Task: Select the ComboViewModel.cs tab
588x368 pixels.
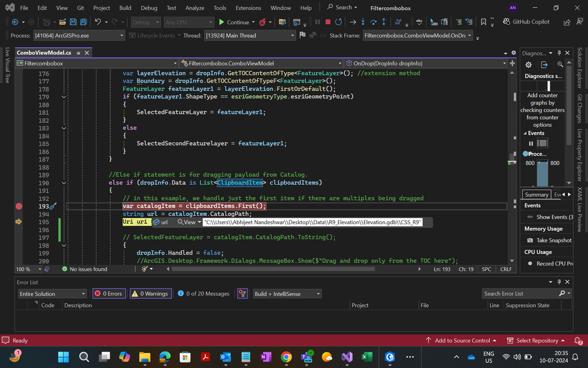Action: click(x=44, y=53)
